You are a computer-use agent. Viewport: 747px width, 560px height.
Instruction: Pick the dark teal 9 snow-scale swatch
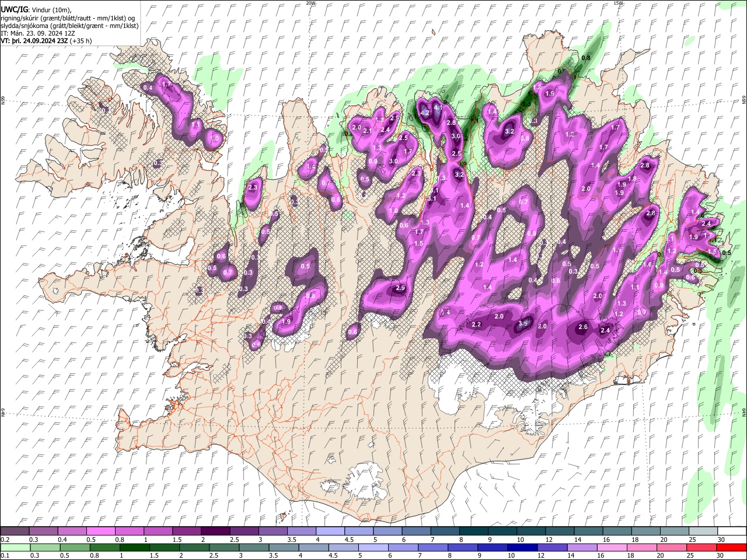(502, 531)
